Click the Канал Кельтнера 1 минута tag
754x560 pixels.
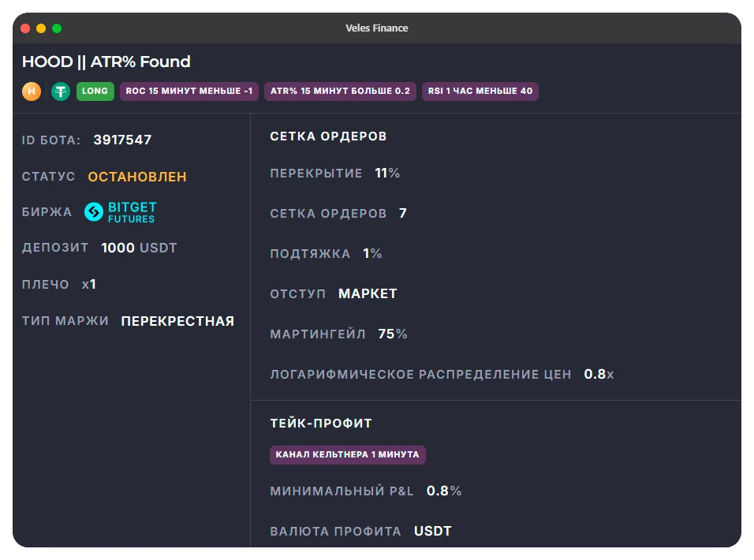coord(347,455)
